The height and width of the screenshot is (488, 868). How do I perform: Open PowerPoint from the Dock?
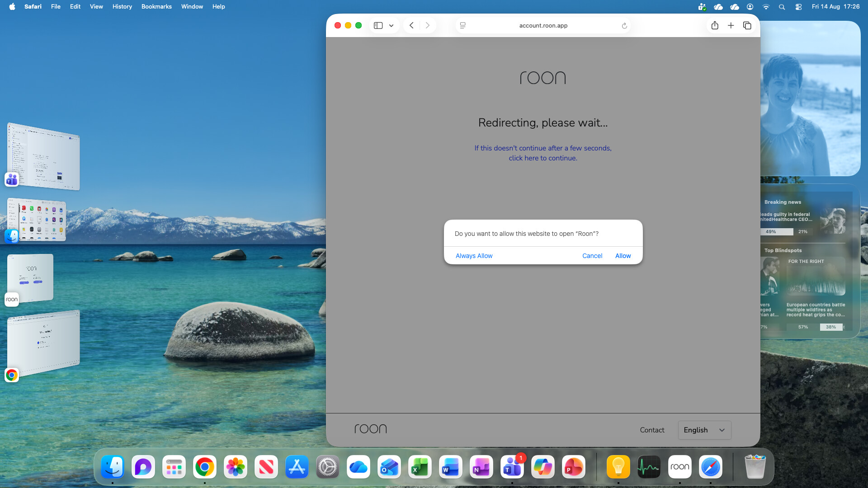tap(574, 467)
